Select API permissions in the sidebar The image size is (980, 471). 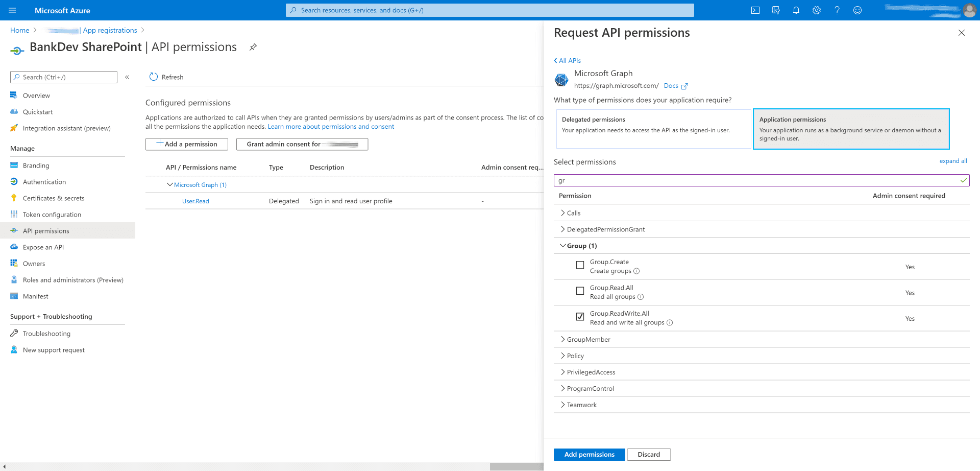(67, 231)
